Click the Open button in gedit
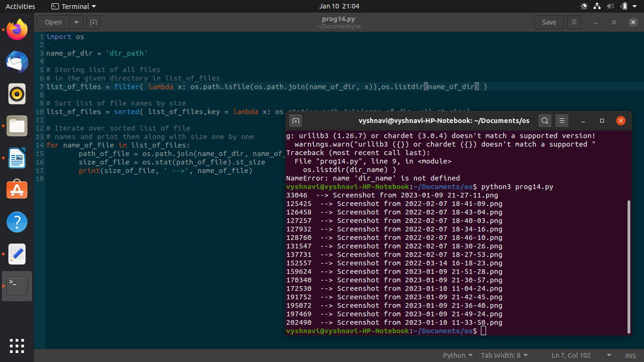The height and width of the screenshot is (362, 644). click(x=53, y=22)
